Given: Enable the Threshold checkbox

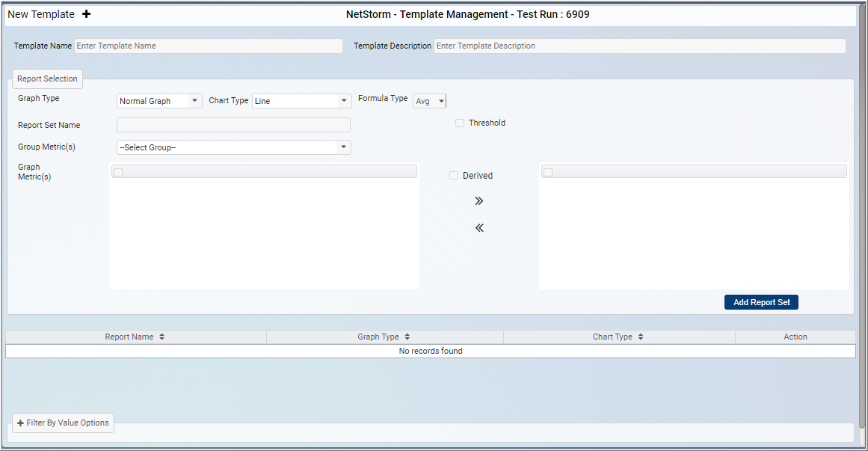Looking at the screenshot, I should point(460,123).
